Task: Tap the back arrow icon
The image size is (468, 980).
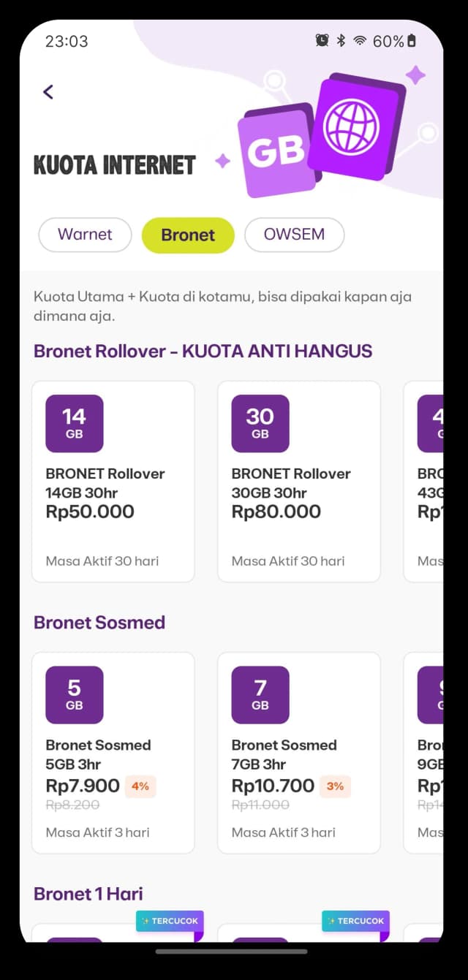Action: point(48,91)
